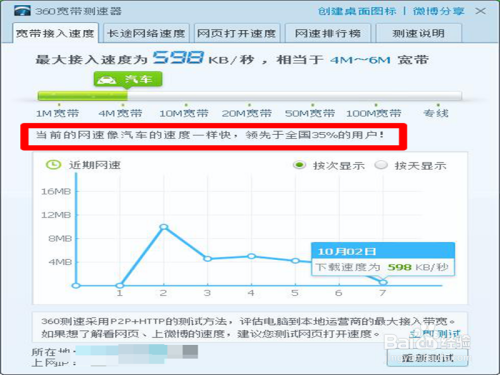Click the 10M宽带 scale label

(184, 113)
